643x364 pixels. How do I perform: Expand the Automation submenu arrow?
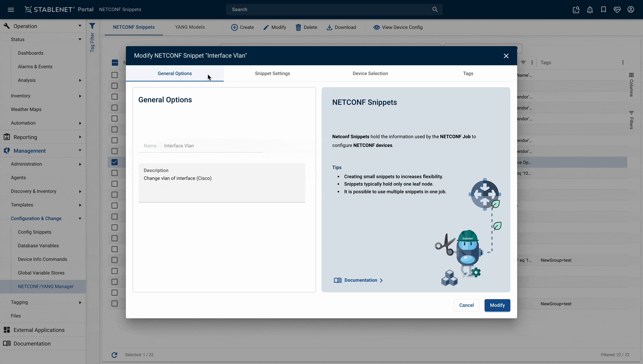pos(80,123)
